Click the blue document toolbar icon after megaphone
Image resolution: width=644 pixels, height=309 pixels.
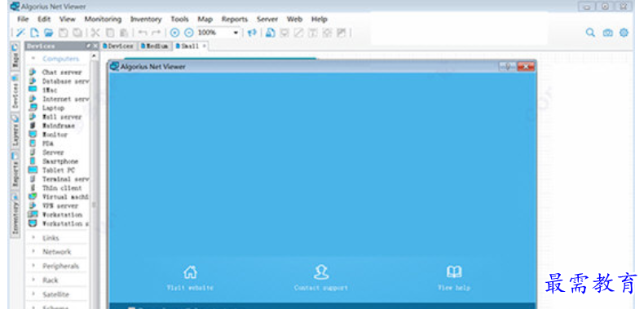pos(271,33)
